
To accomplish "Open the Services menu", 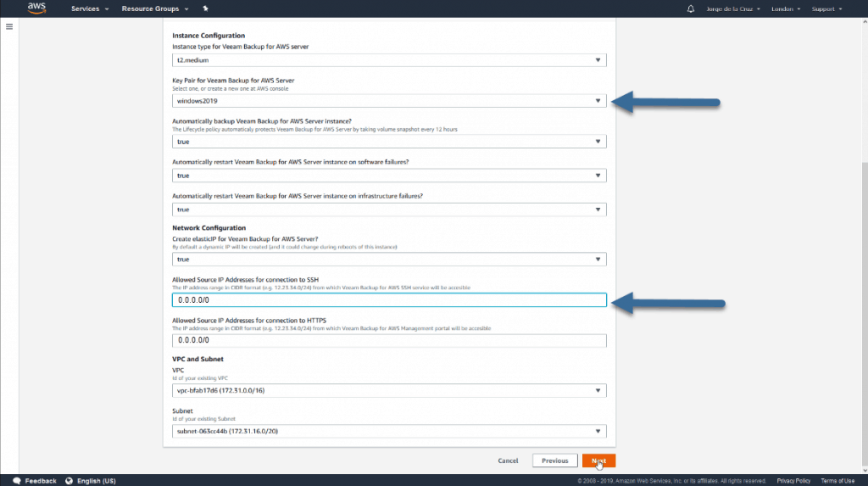I will tap(90, 8).
